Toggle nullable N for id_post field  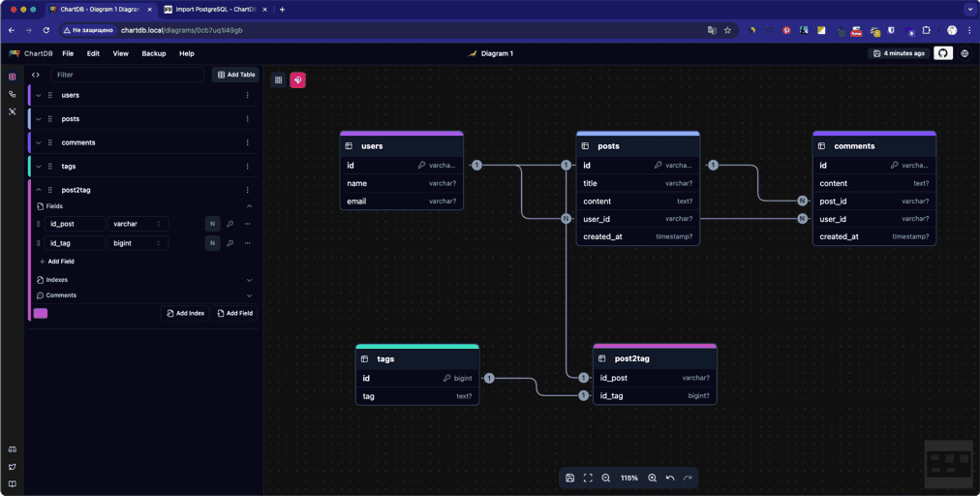[212, 224]
